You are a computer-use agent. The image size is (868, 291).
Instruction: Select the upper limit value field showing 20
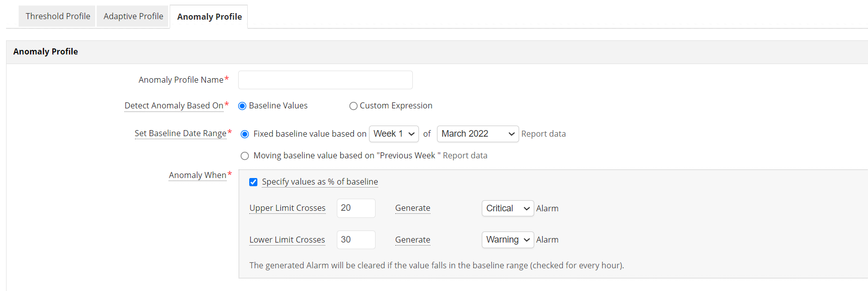(x=355, y=208)
